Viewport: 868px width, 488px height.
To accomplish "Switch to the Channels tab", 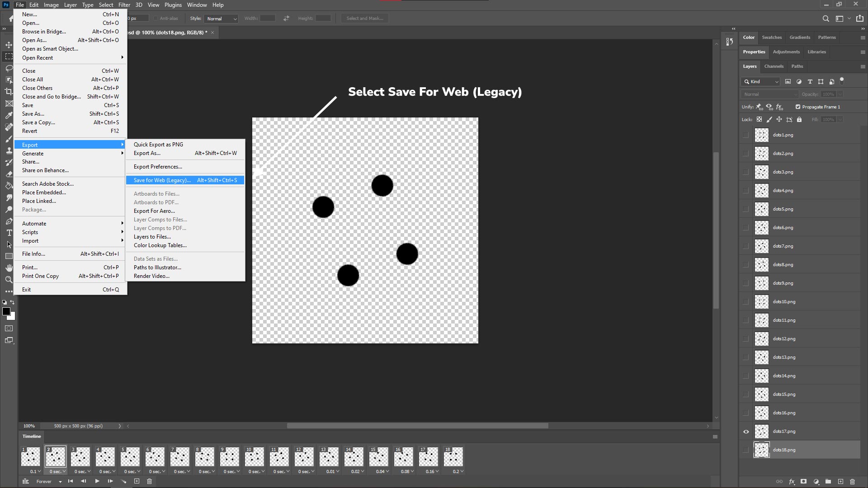I will [x=773, y=66].
